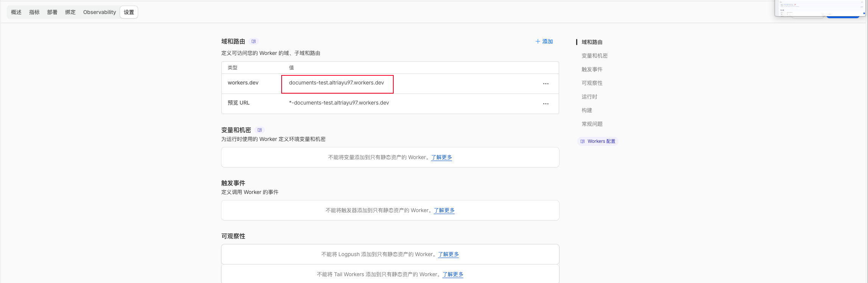The image size is (868, 283).
Task: Open the 部署 tab
Action: (x=52, y=12)
